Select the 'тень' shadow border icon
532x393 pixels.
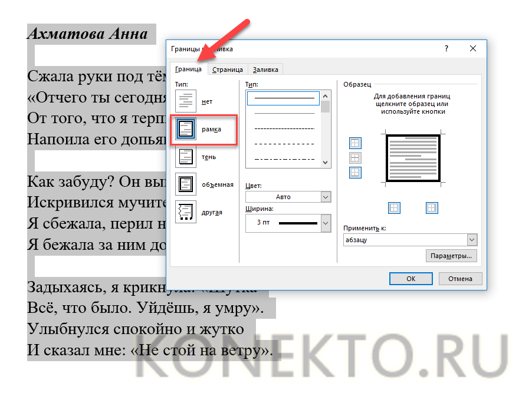[x=186, y=157]
